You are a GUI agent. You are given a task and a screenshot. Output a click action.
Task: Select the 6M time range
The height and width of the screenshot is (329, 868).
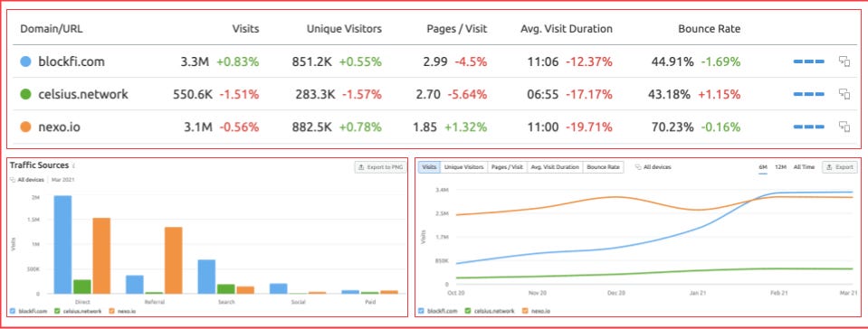tap(763, 167)
